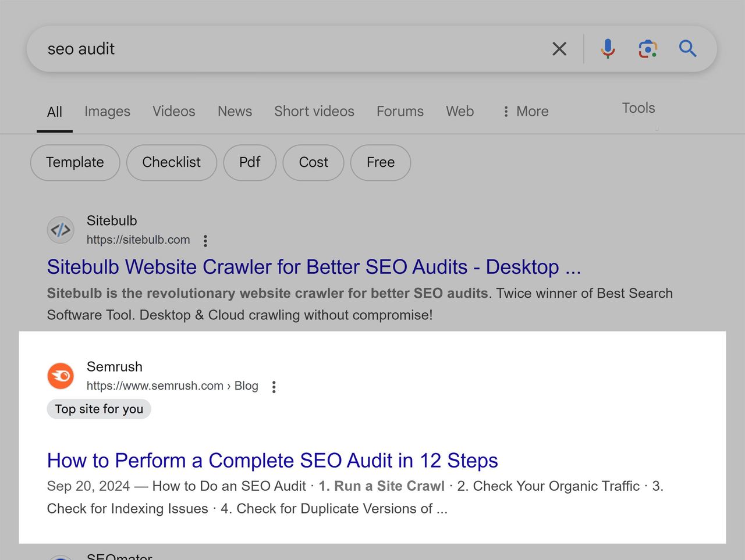Start voice search with microphone icon
This screenshot has height=560, width=745.
click(x=608, y=49)
